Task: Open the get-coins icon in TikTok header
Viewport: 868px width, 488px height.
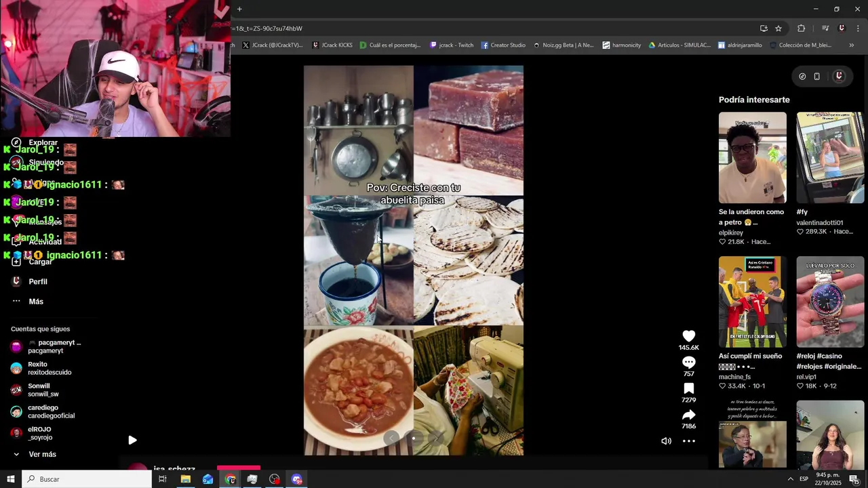Action: 802,77
